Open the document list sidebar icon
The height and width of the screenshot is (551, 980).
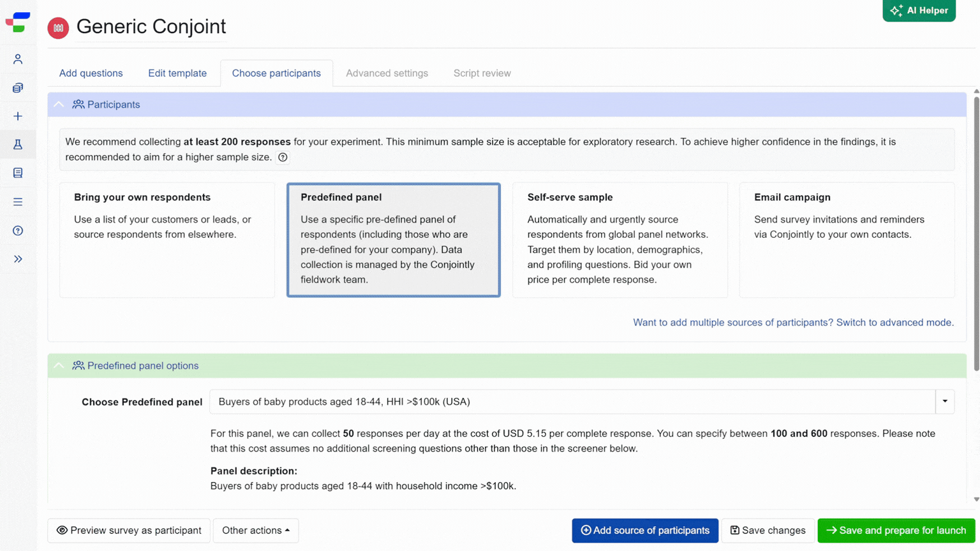coord(18,173)
